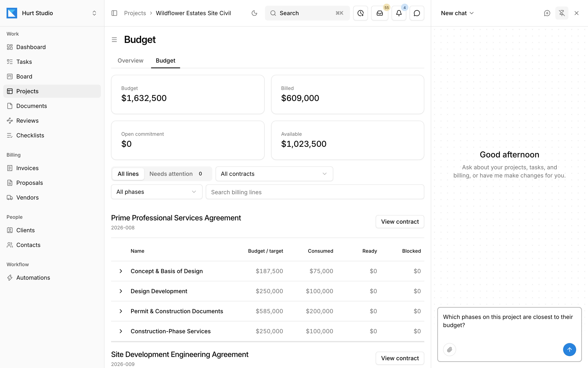Click the global Search box

coord(307,13)
